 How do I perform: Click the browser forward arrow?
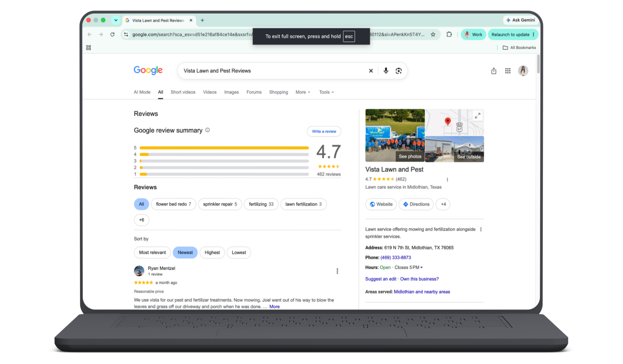[101, 34]
